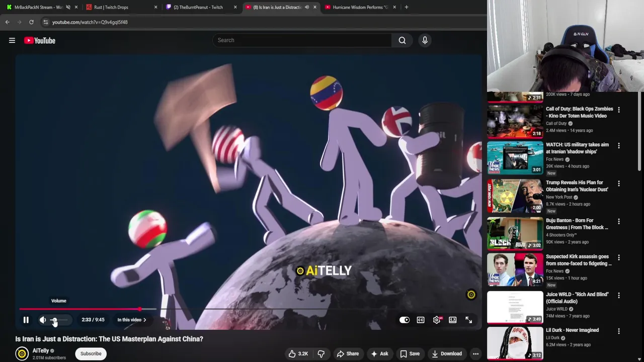Start voice search with microphone icon
The width and height of the screenshot is (644, 362).
coord(425,40)
